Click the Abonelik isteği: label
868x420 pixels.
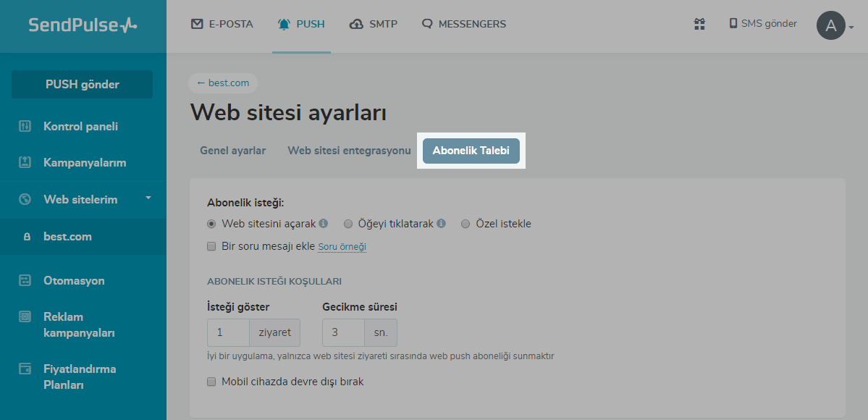click(x=245, y=203)
